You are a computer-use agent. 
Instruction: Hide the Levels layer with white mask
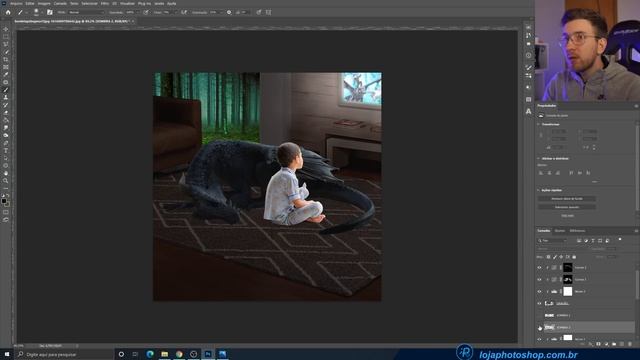(539, 291)
